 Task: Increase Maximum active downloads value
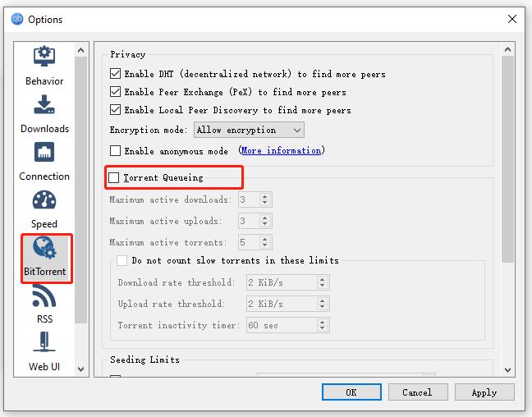point(265,196)
